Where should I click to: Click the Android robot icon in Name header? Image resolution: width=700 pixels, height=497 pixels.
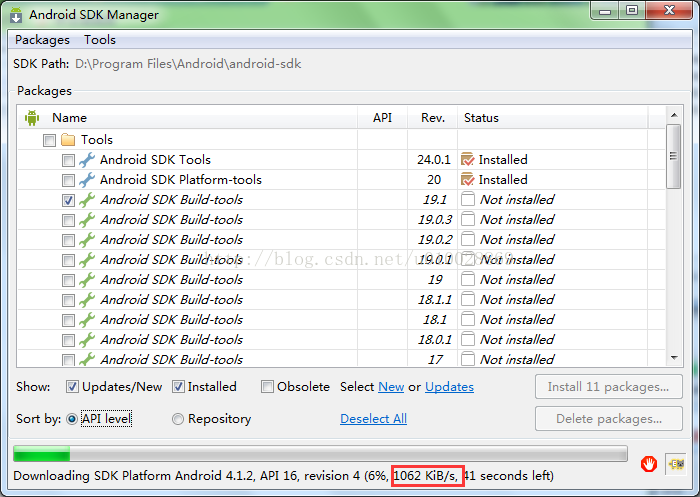[x=32, y=117]
